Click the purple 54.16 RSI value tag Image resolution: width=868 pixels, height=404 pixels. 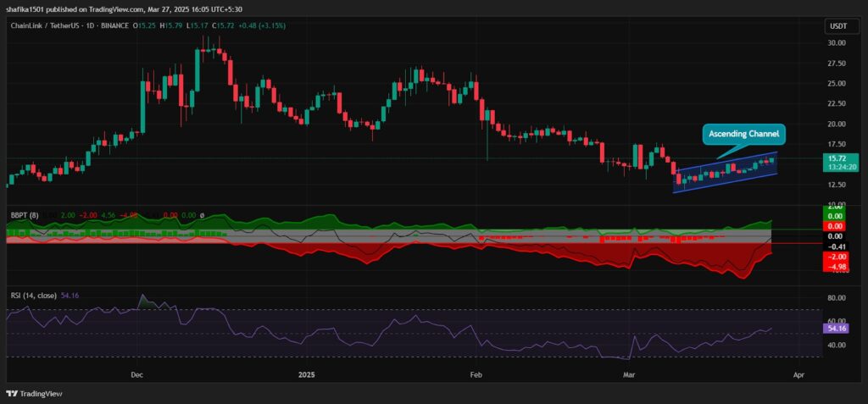(837, 327)
